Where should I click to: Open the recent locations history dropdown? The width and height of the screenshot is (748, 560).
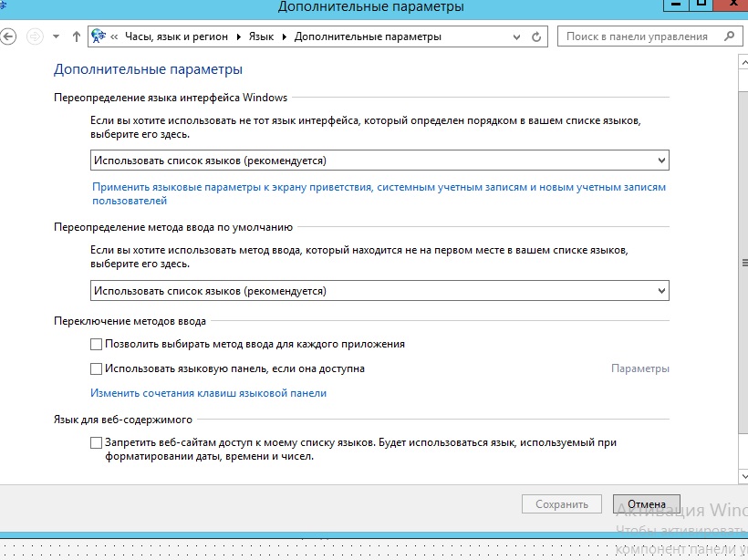[x=56, y=37]
